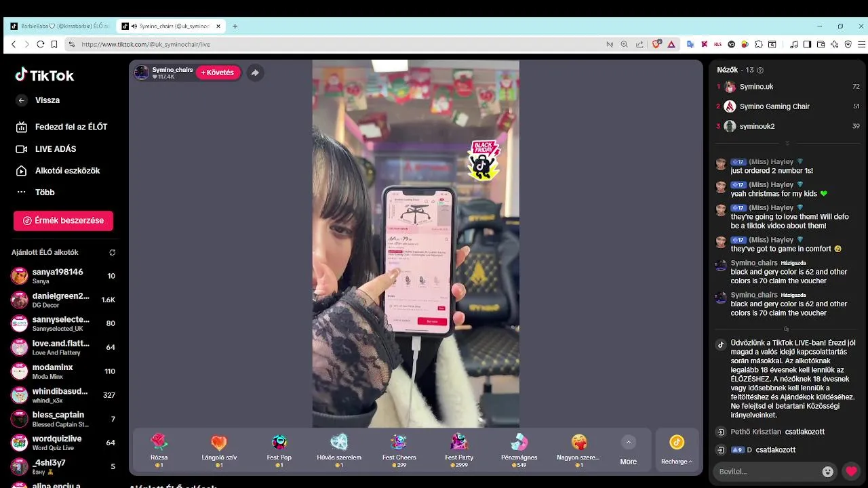Viewport: 868px width, 488px height.
Task: Switch to the BarbieBaba browser tab
Action: click(x=60, y=26)
